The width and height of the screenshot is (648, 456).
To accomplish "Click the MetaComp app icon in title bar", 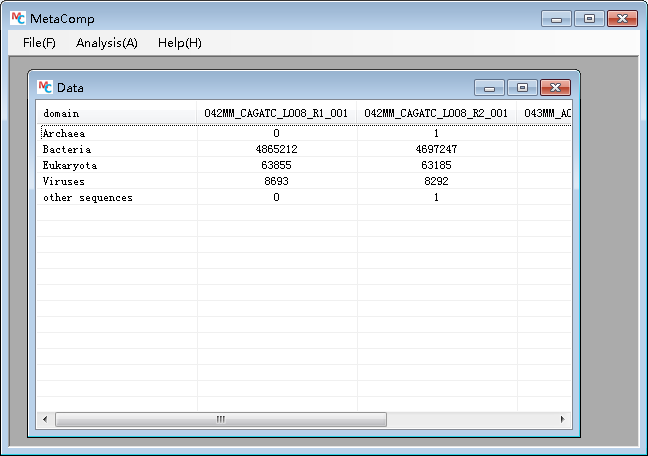I will click(x=16, y=17).
